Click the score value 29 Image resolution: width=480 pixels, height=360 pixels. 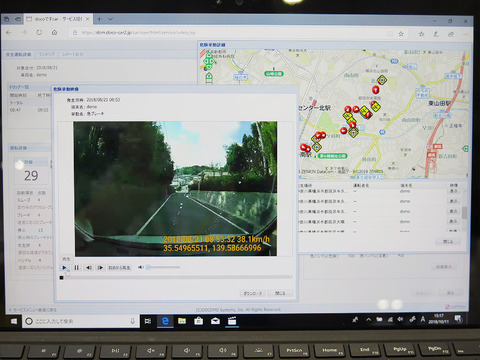[x=31, y=176]
